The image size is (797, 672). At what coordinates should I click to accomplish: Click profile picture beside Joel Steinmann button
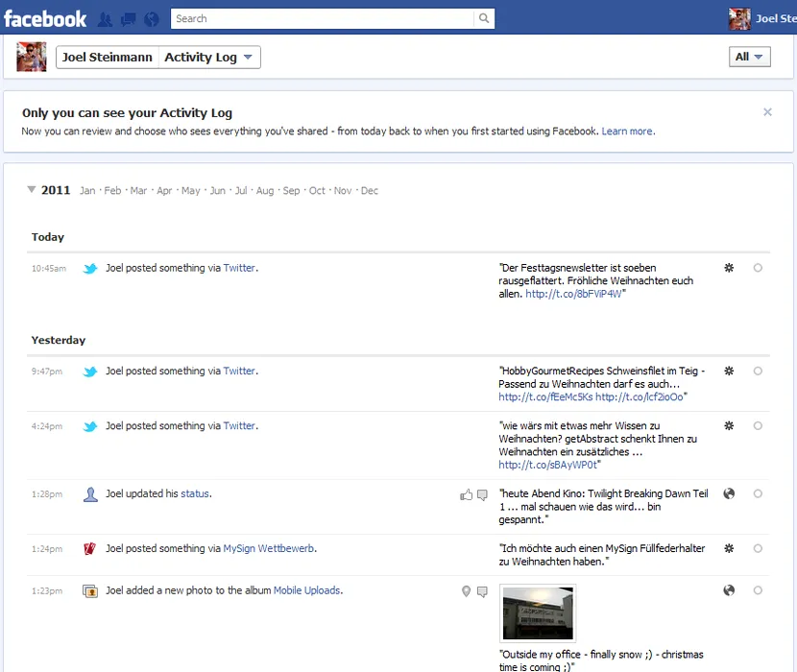32,57
